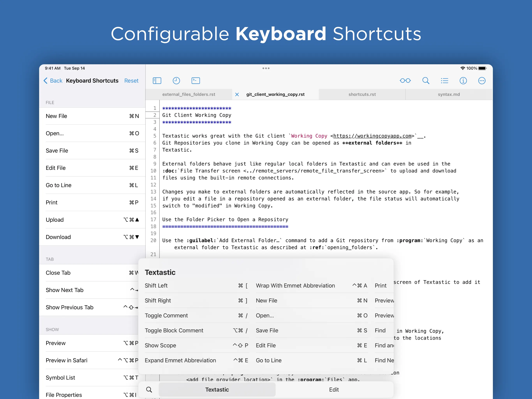Screen dimensions: 532x399
Task: Open the more options ellipsis icon
Action: point(482,81)
